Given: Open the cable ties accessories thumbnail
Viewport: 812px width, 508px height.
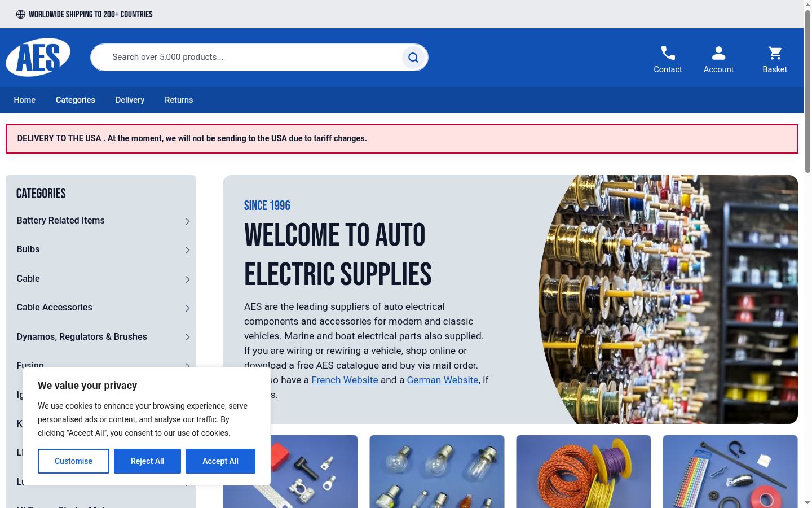Looking at the screenshot, I should coord(730,471).
